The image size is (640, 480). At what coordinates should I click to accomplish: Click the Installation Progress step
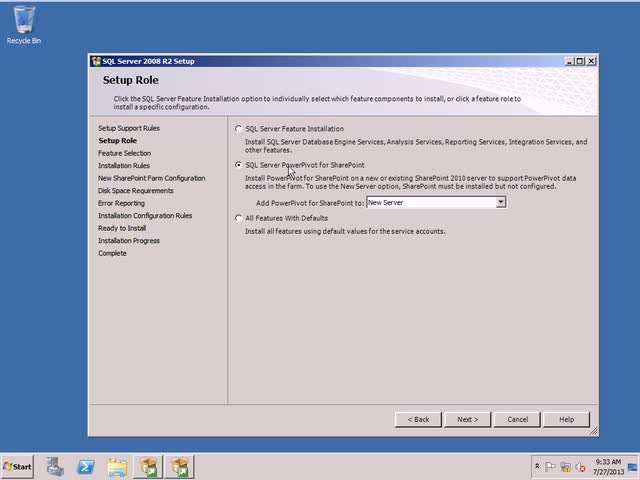(129, 240)
